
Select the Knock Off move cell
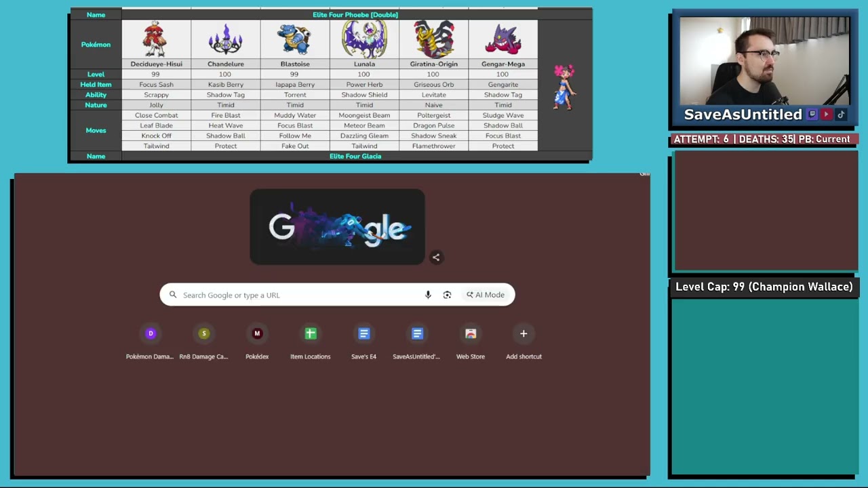click(x=157, y=136)
